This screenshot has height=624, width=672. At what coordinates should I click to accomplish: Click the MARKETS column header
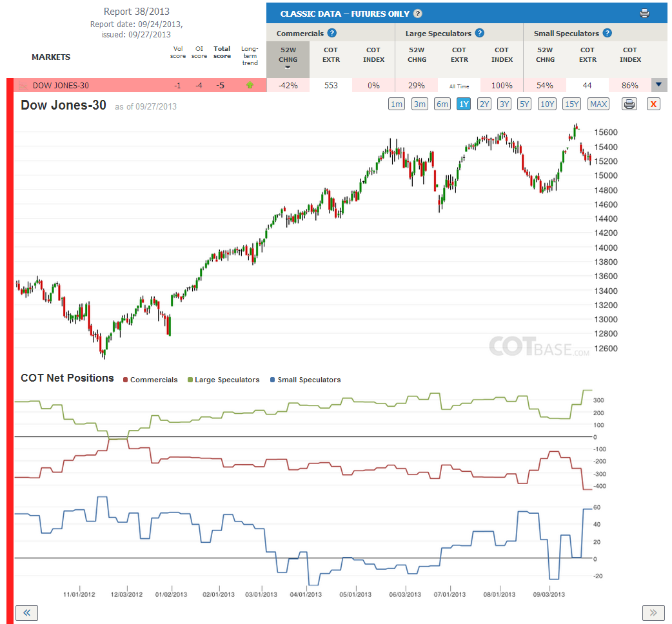click(x=51, y=57)
